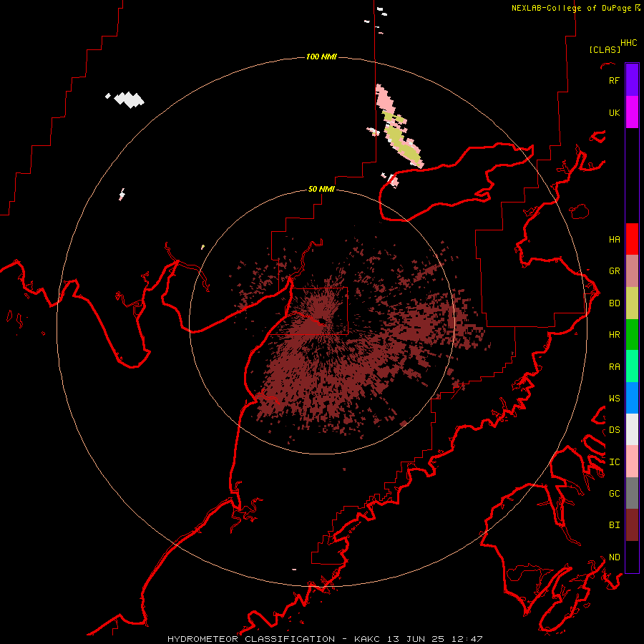Click the BI dark-red legend swatch
This screenshot has height=644, width=644.
(x=632, y=525)
